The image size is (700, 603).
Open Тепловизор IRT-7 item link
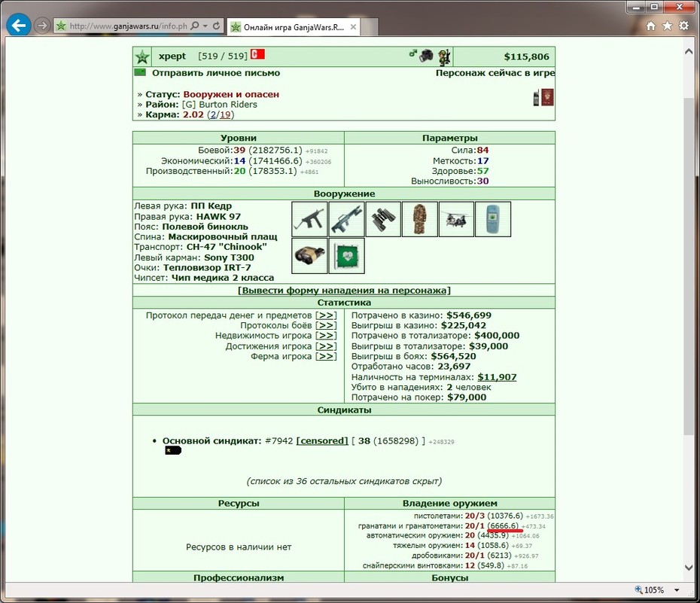[x=207, y=267]
